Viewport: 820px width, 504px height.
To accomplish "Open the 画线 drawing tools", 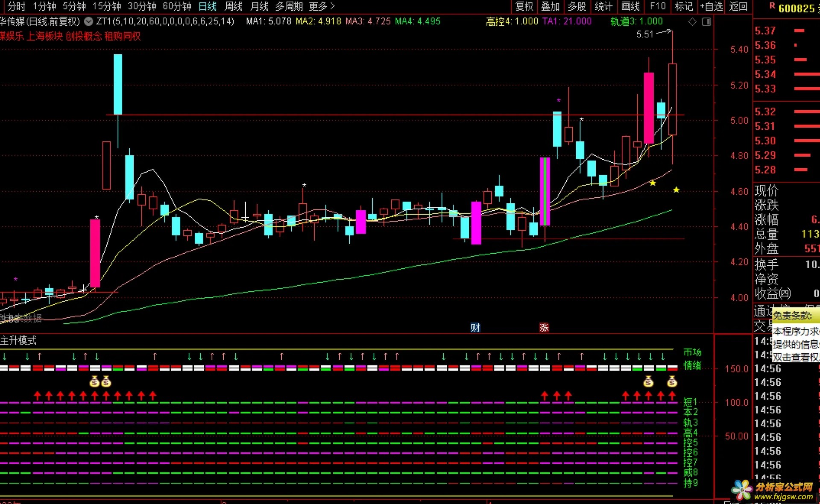I will click(x=630, y=6).
